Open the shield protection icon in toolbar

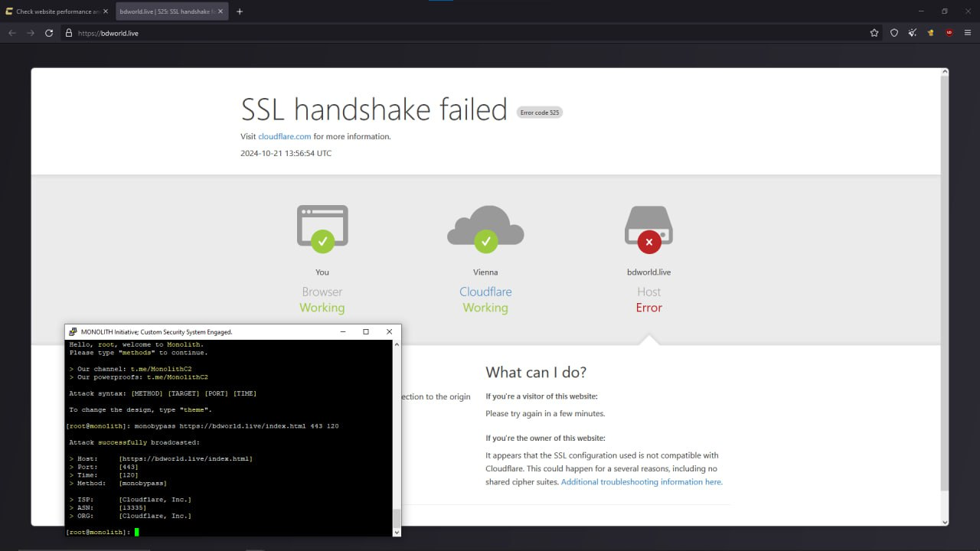893,33
